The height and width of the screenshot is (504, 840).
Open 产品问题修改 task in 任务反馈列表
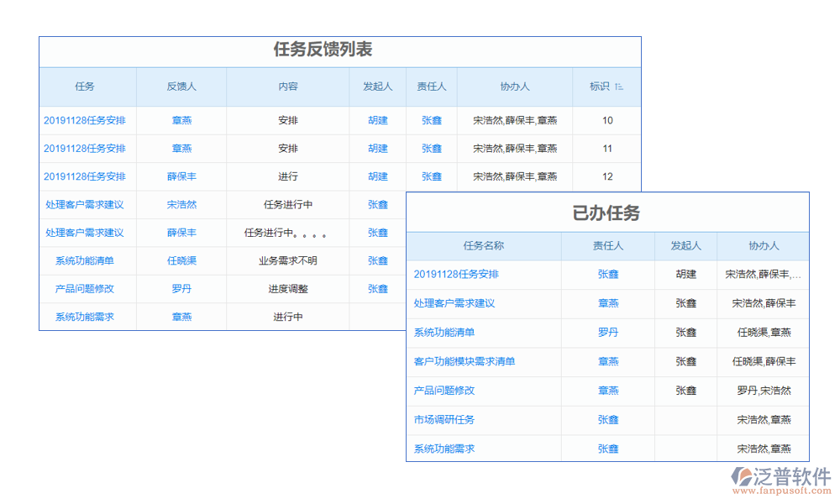point(85,289)
